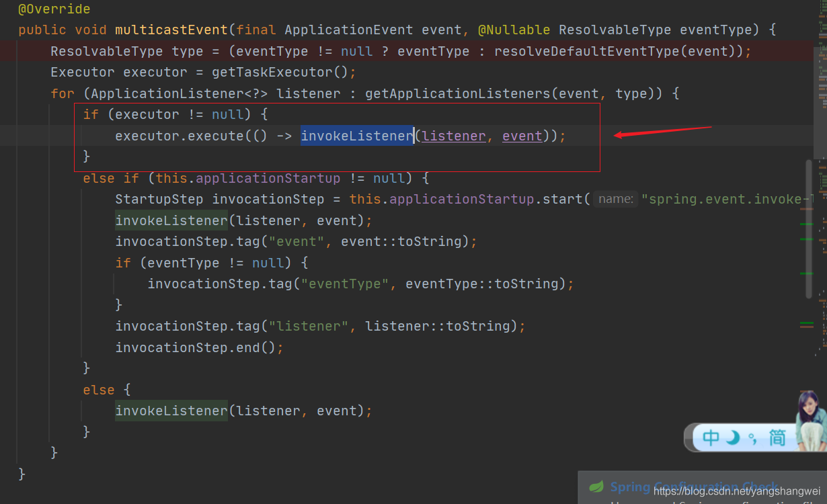Switch the 简 simplified/traditional character icon
This screenshot has height=504, width=827.
click(x=777, y=438)
